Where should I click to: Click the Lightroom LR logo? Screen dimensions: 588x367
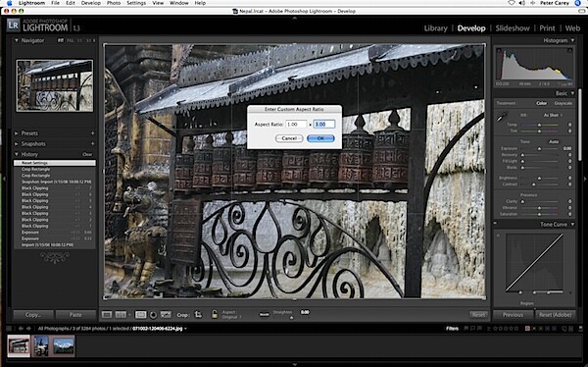tap(13, 26)
